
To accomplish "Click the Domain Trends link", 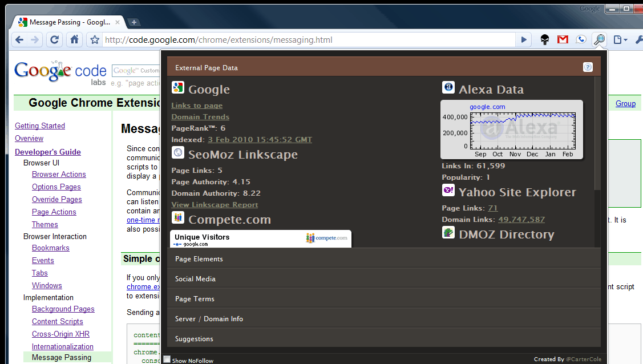I will click(200, 117).
